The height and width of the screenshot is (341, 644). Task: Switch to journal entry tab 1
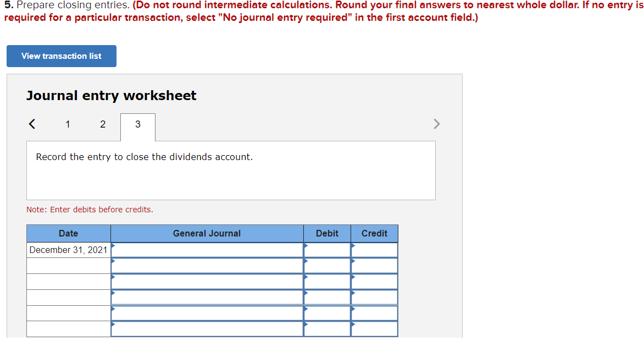point(68,124)
